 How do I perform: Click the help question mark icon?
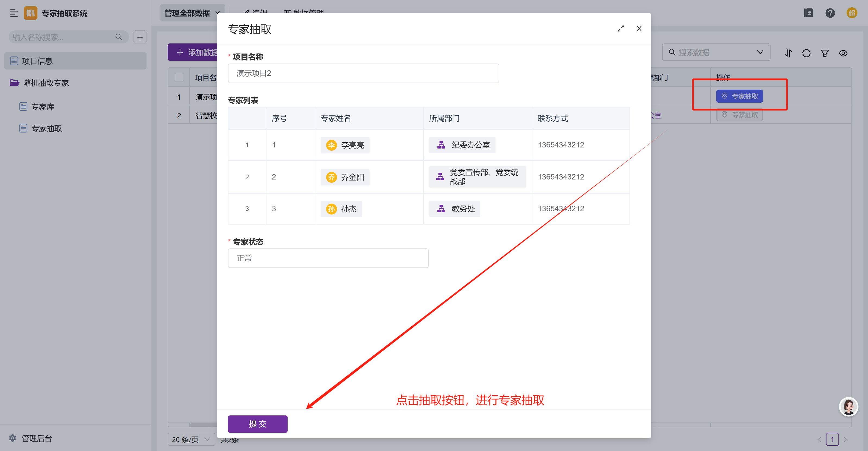click(830, 13)
